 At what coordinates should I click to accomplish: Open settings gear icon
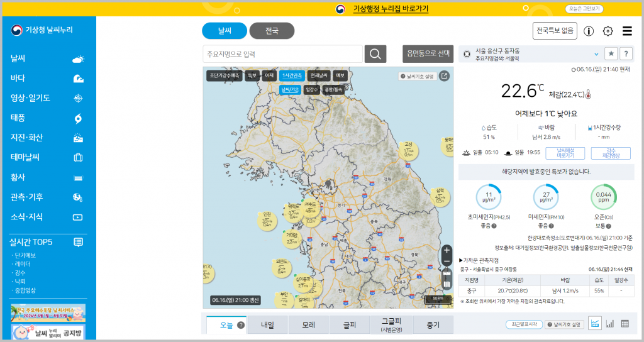click(x=608, y=31)
